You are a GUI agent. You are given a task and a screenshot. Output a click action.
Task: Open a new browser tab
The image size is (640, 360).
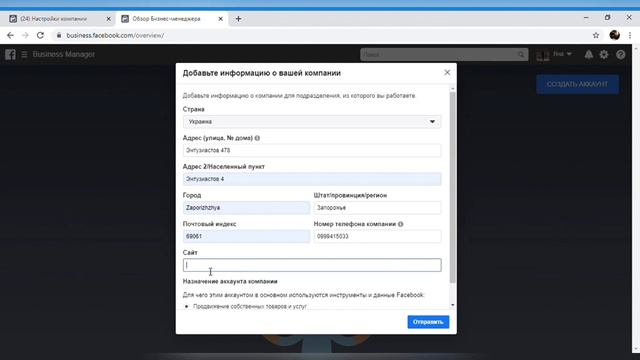click(x=238, y=19)
